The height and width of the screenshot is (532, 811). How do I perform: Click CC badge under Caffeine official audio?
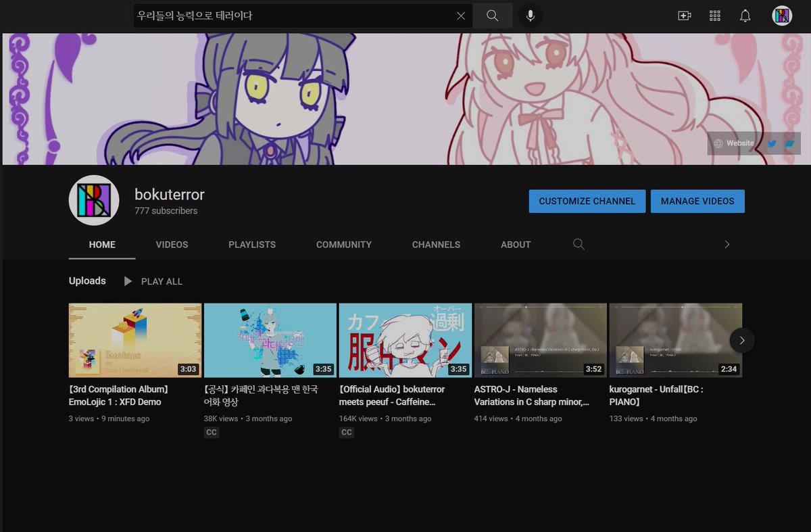click(347, 433)
